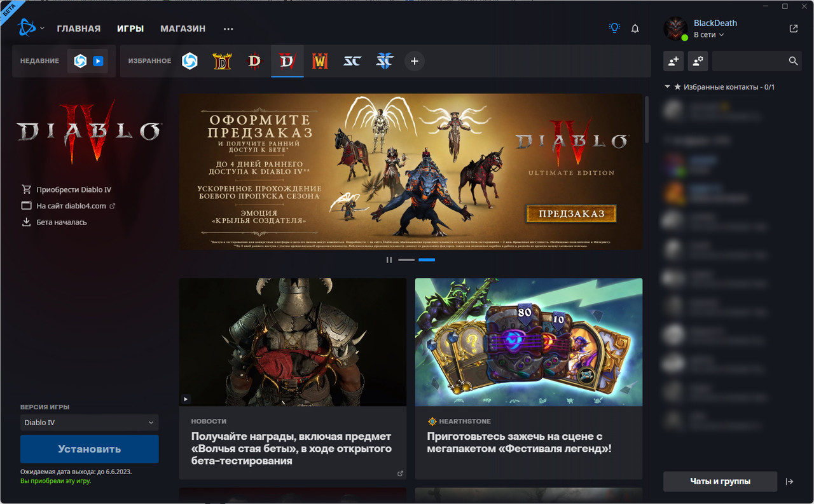Click the main content vertical scrollbar

pyautogui.click(x=647, y=119)
